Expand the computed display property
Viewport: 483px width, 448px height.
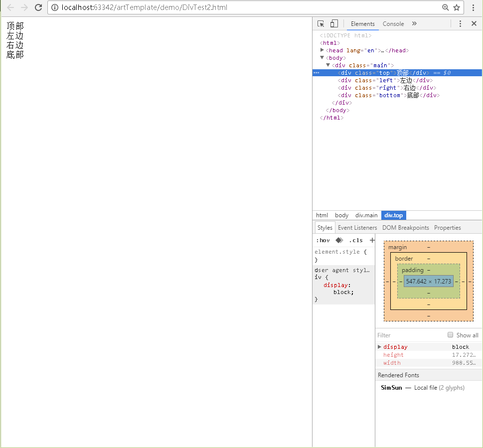tap(379, 347)
